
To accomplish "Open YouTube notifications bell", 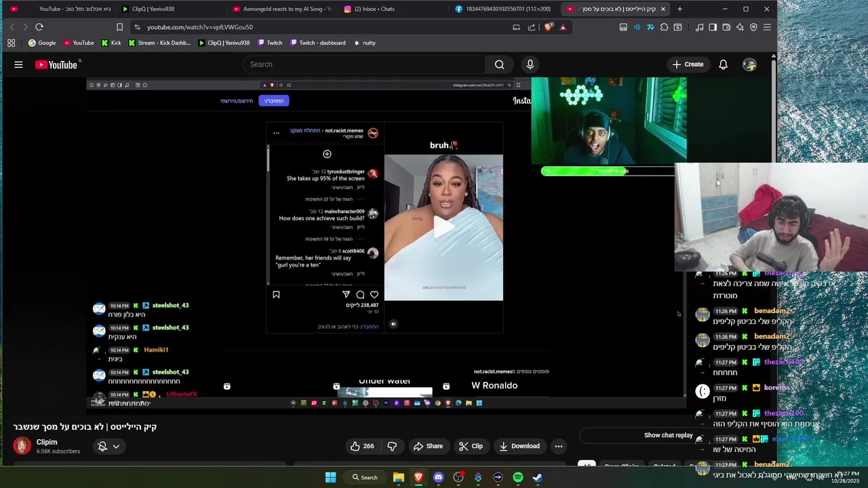I will (723, 64).
